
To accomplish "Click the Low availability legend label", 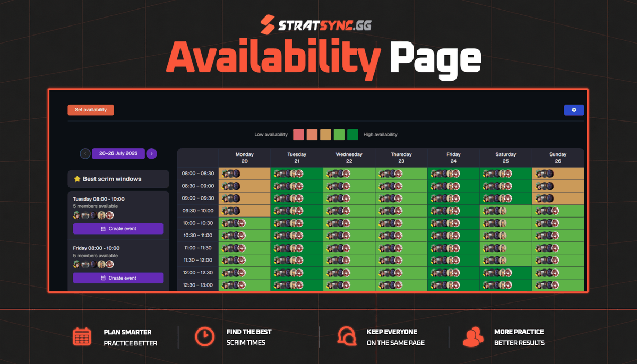I will (271, 135).
